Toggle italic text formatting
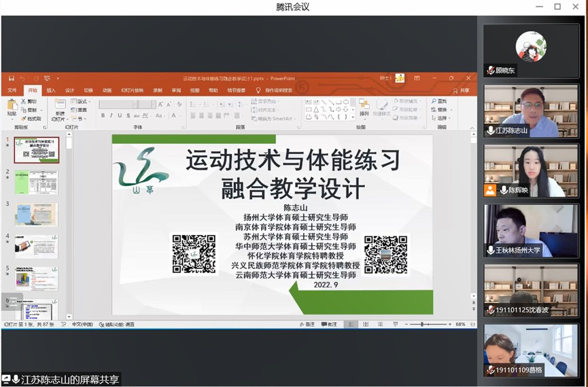 [x=111, y=115]
